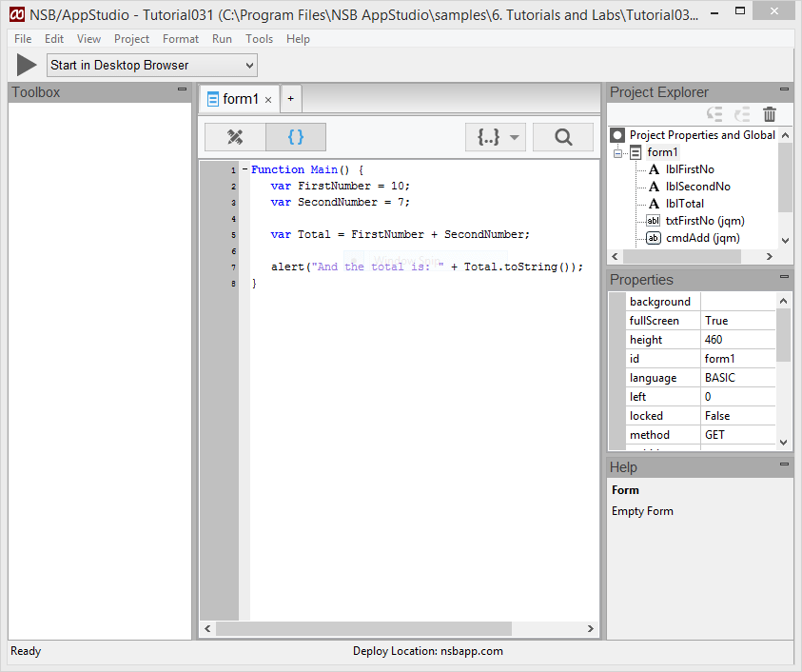Open the Help menu

(298, 39)
